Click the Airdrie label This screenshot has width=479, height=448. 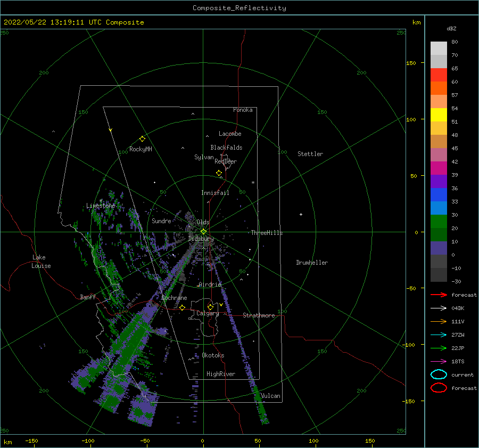coord(210,284)
